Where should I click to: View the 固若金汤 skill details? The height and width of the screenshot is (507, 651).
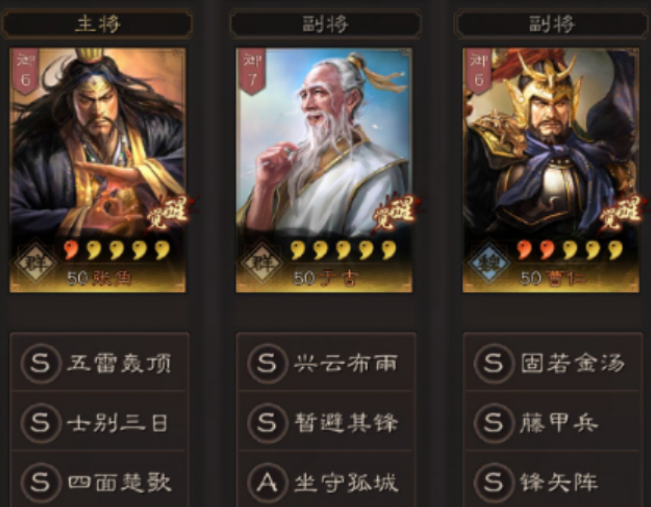(553, 362)
